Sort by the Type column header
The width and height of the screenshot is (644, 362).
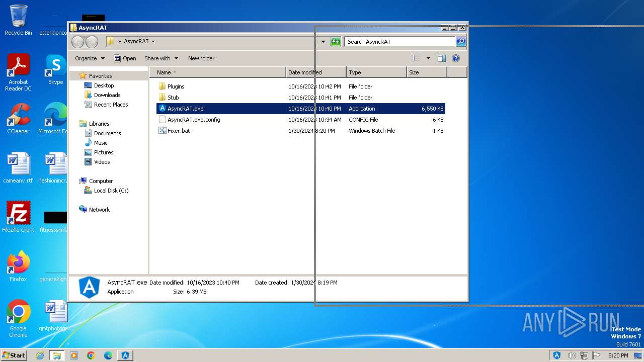(x=376, y=72)
